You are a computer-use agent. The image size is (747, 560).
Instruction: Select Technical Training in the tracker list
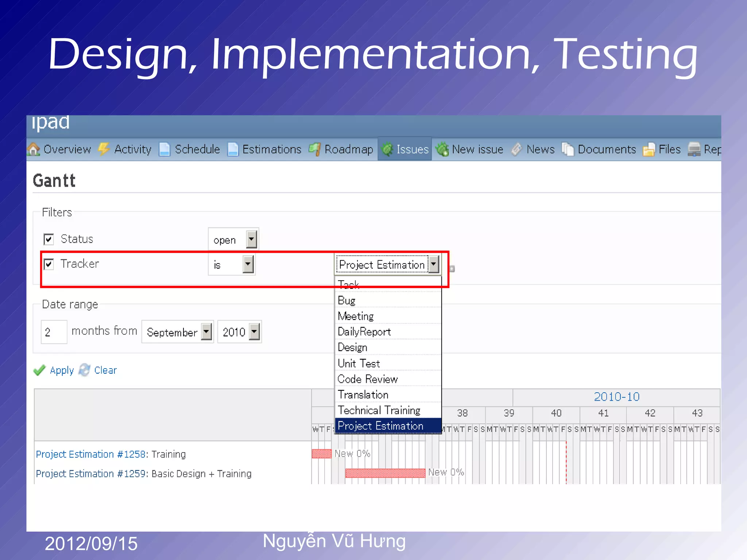[x=388, y=410]
